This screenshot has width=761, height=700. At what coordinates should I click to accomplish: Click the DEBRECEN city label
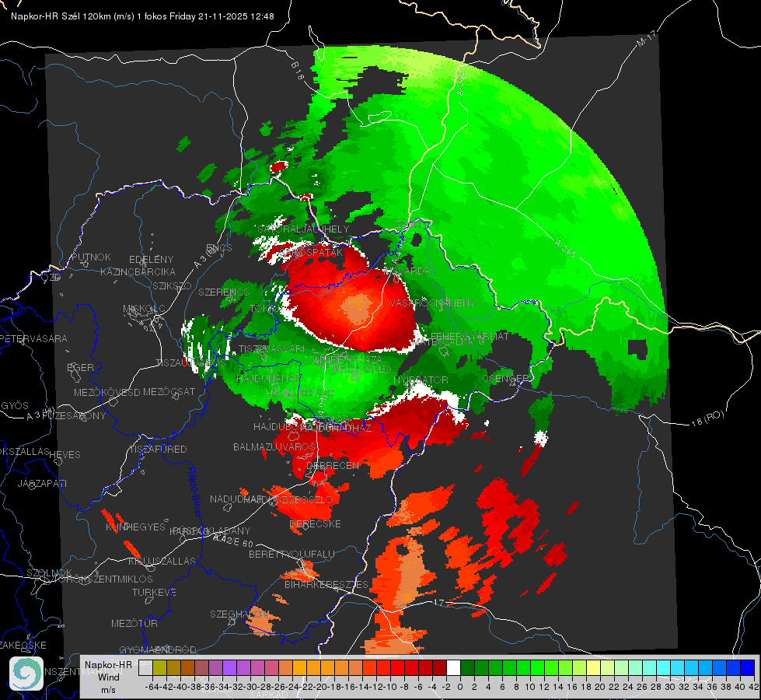(x=333, y=465)
